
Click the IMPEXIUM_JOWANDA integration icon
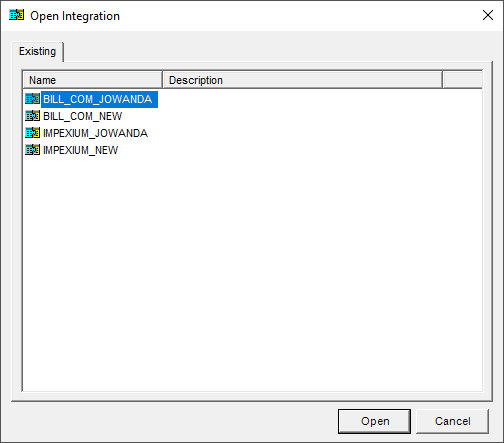pyautogui.click(x=32, y=133)
